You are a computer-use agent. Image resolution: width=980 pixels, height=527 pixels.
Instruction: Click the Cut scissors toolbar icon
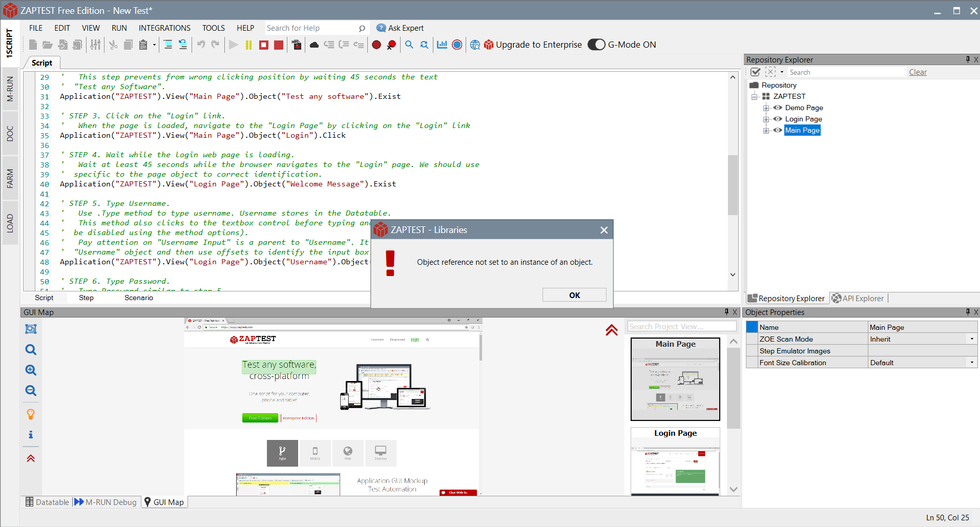[x=113, y=45]
